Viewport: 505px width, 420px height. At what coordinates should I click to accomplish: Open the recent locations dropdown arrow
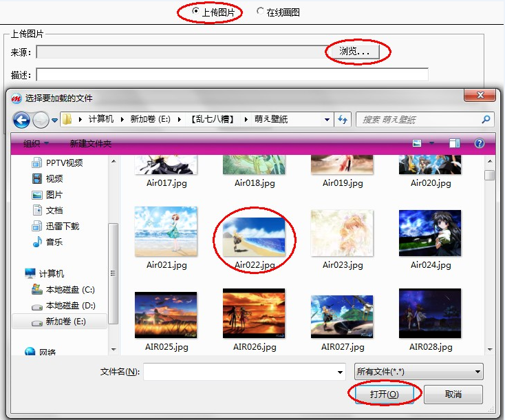click(54, 120)
